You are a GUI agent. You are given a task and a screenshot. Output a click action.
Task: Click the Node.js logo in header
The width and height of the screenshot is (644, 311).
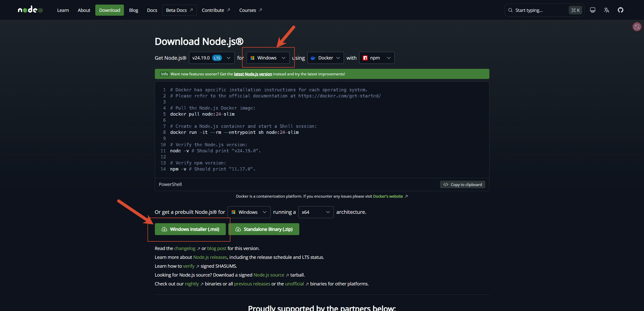point(31,10)
